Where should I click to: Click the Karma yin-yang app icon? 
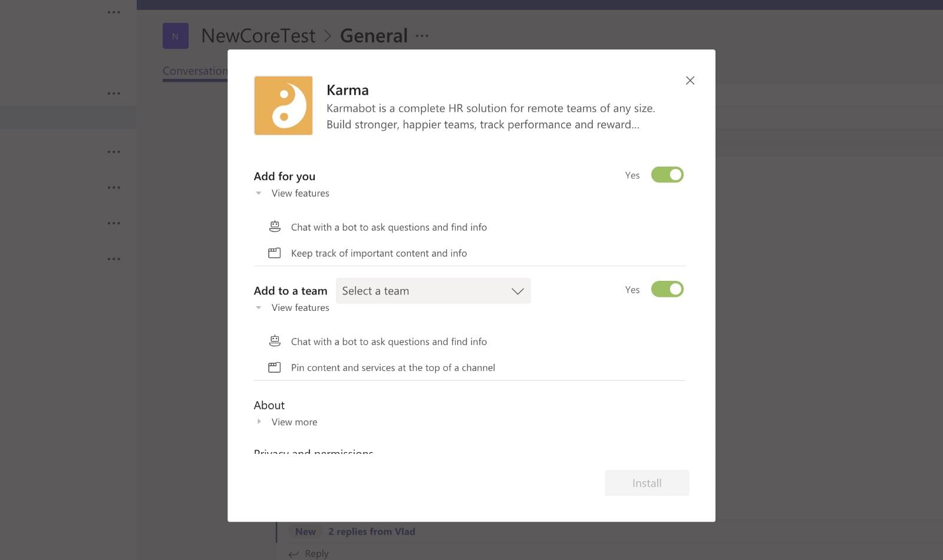[283, 105]
